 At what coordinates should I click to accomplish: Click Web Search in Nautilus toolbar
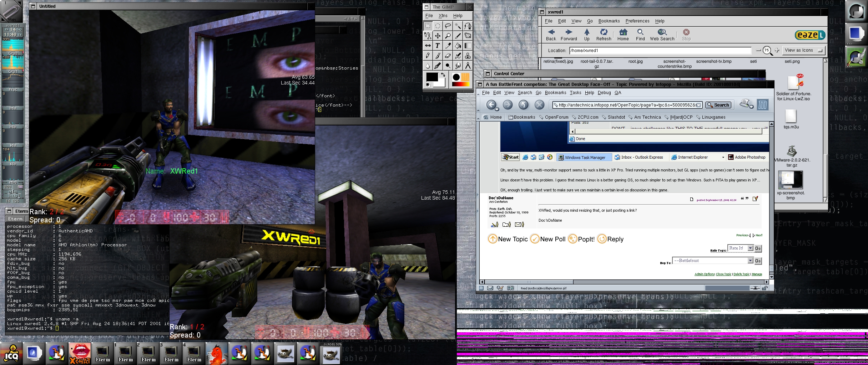coord(662,35)
